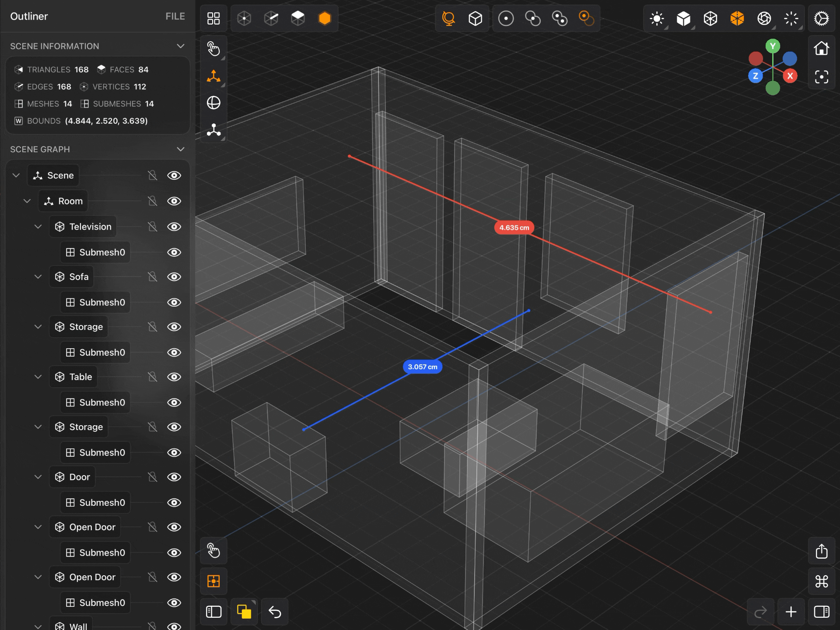Viewport: 840px width, 630px height.
Task: Click the orbit globe camera icon
Action: point(448,18)
